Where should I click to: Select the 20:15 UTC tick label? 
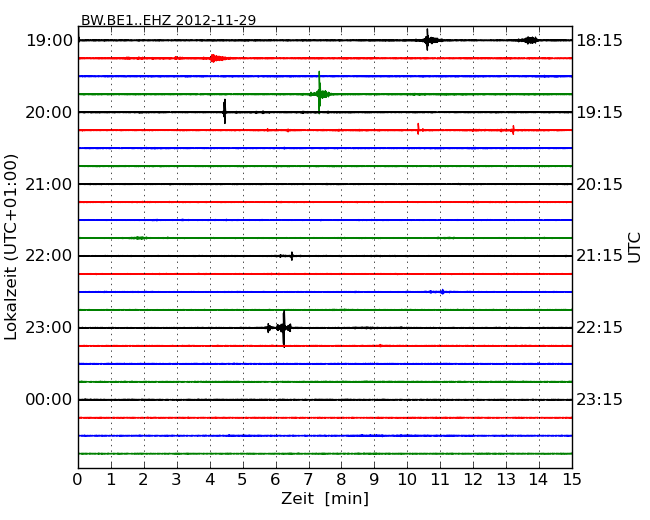(x=599, y=184)
